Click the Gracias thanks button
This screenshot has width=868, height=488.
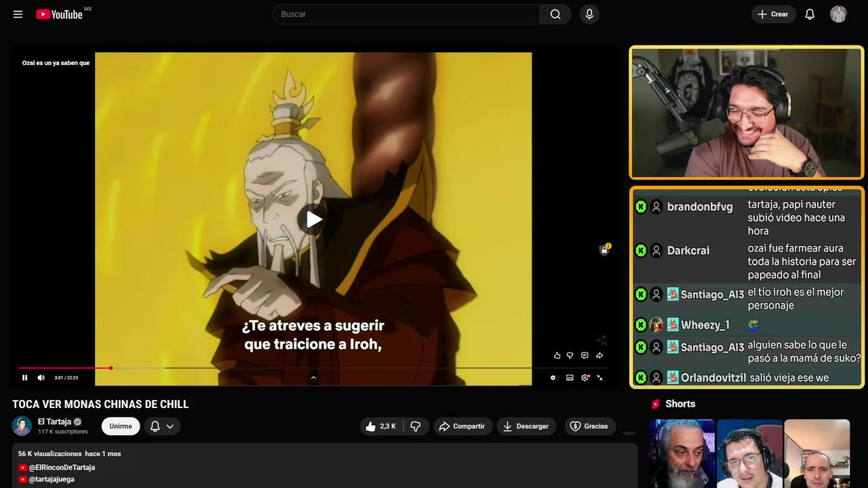(x=589, y=426)
